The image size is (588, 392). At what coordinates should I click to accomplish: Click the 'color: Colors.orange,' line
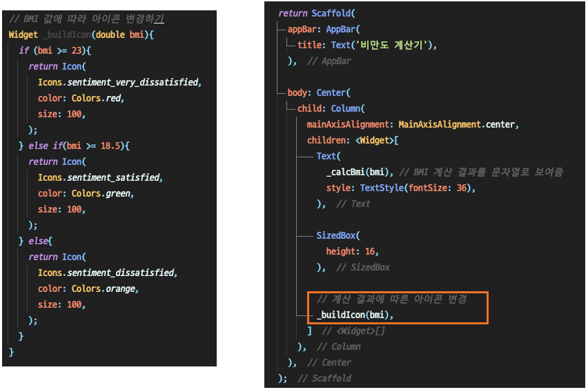coord(88,288)
